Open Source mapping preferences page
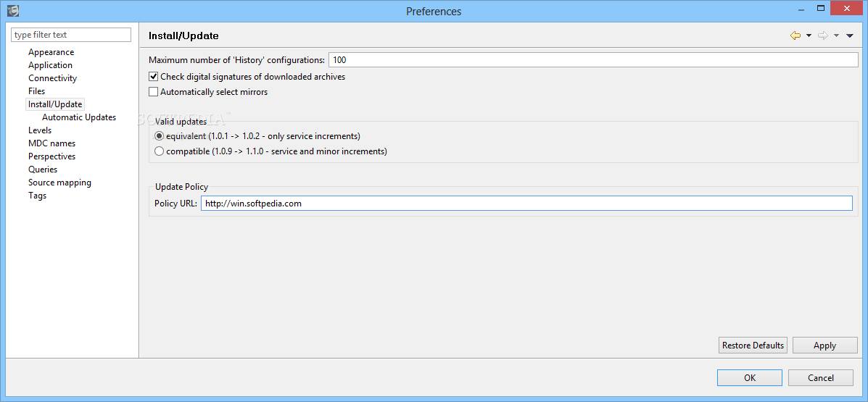Image resolution: width=868 pixels, height=402 pixels. click(59, 183)
